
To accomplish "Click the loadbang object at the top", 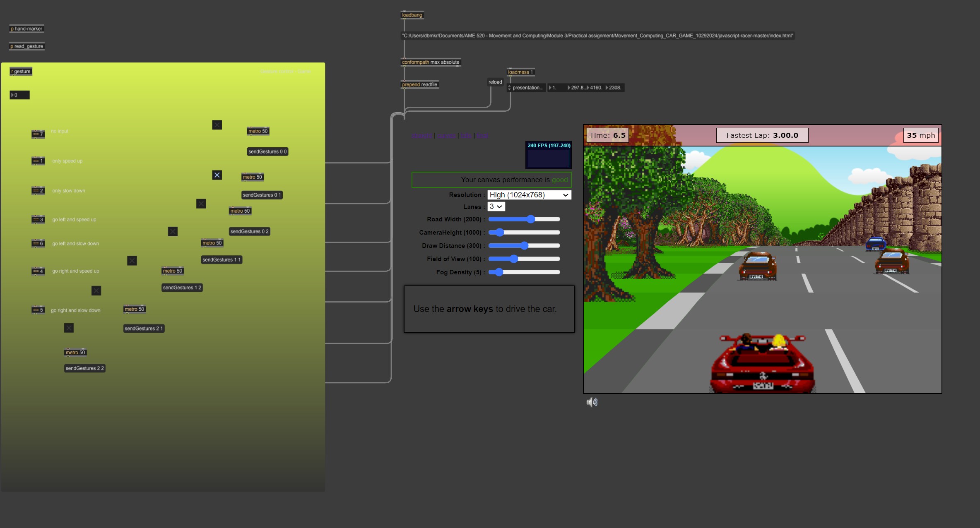I will (412, 14).
